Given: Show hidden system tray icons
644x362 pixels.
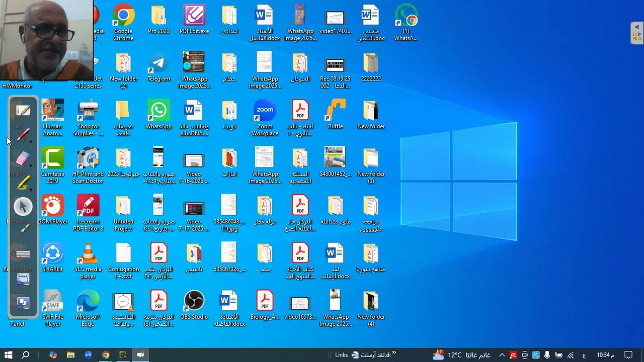Looking at the screenshot, I should click(x=502, y=355).
